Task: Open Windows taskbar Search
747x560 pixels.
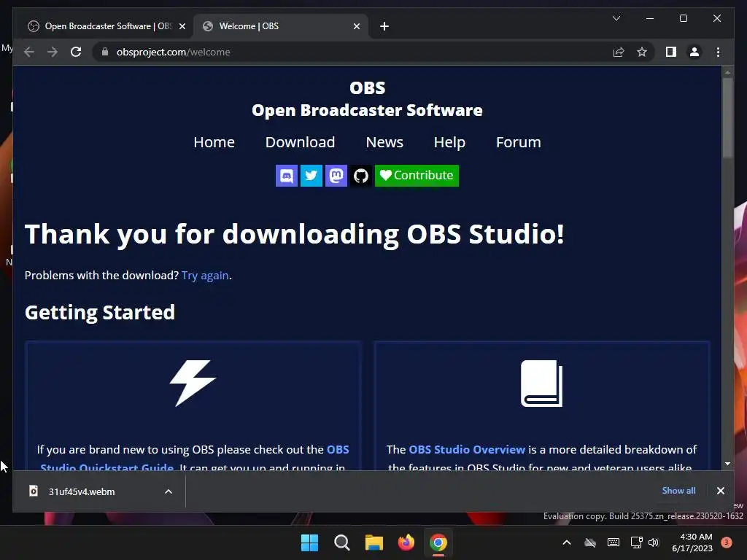Action: [341, 542]
